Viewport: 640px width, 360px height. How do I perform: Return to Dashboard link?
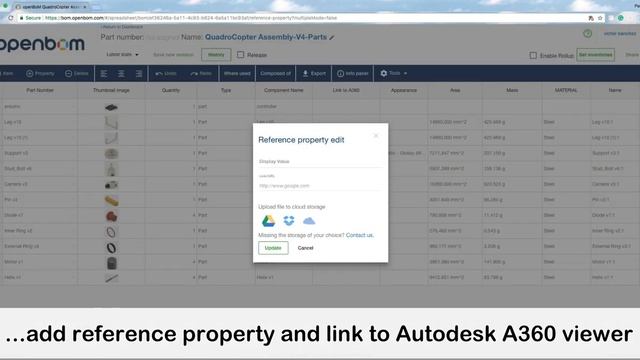[122, 27]
